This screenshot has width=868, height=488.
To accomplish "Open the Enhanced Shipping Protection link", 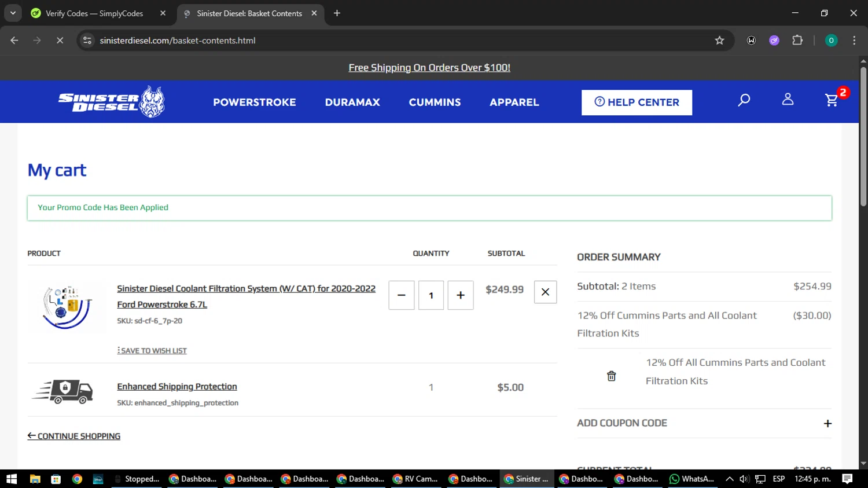I will point(177,387).
